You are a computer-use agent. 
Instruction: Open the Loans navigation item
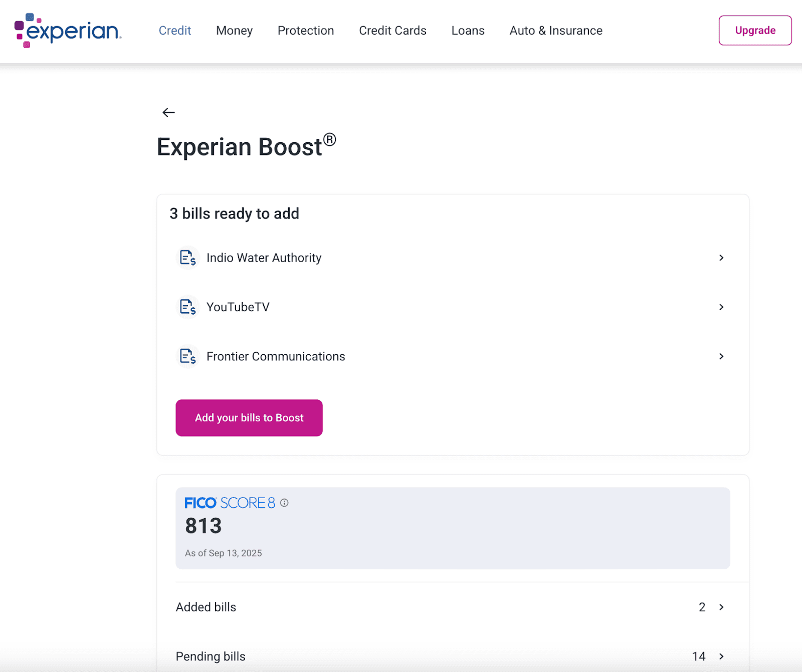pyautogui.click(x=468, y=31)
